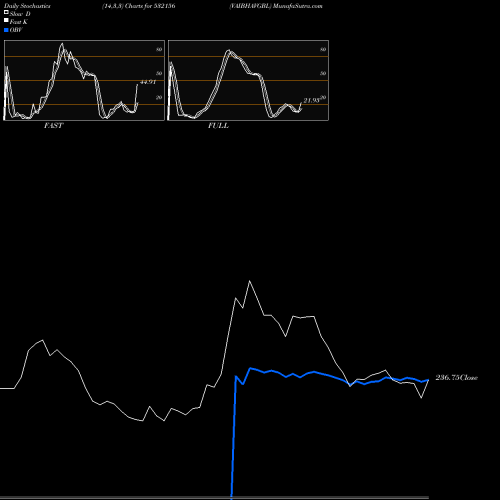Click the FULL chart label
The height and width of the screenshot is (500, 500).
click(x=218, y=126)
